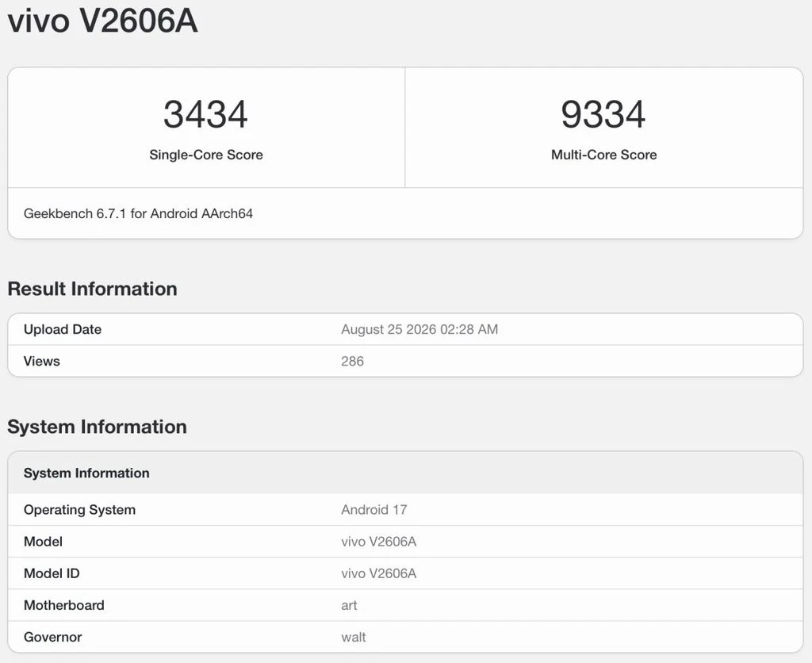This screenshot has width=812, height=663.
Task: Click the large 'System Information' section heading
Action: tap(97, 427)
